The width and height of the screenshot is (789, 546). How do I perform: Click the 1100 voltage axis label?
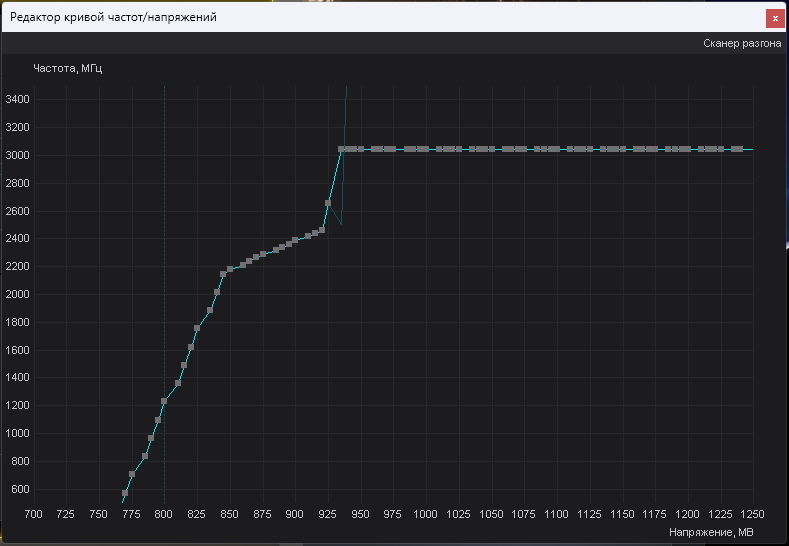click(556, 514)
